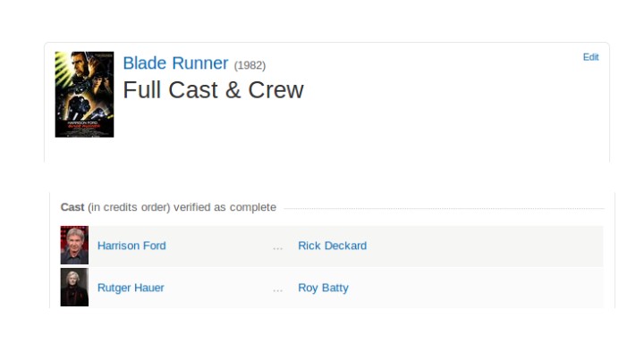The height and width of the screenshot is (343, 644).
Task: Click the Blade Runner title link
Action: pos(175,63)
